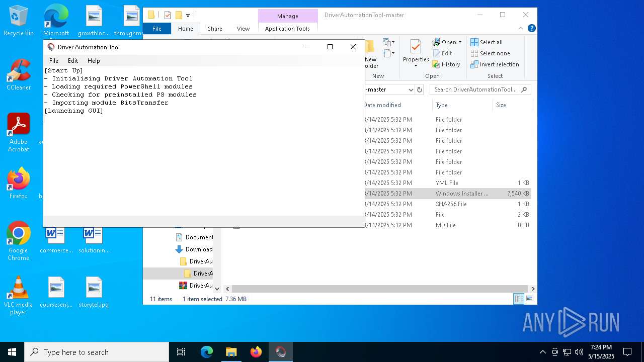Open Quick Access Toolbar customize dropdown

pyautogui.click(x=188, y=16)
